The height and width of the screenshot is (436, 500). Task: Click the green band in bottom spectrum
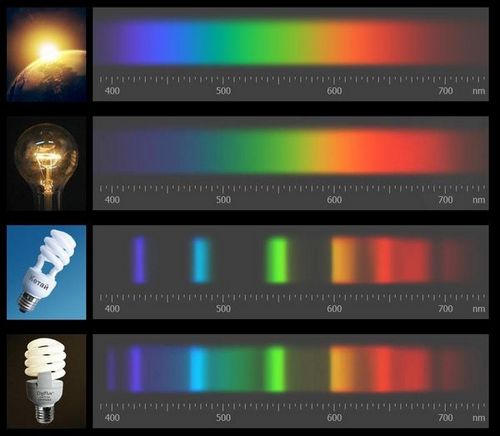[275, 369]
